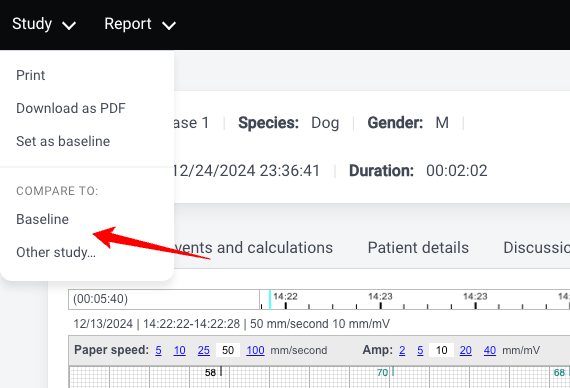The image size is (570, 388).
Task: Click the (00:05:40) time box
Action: coord(164,299)
